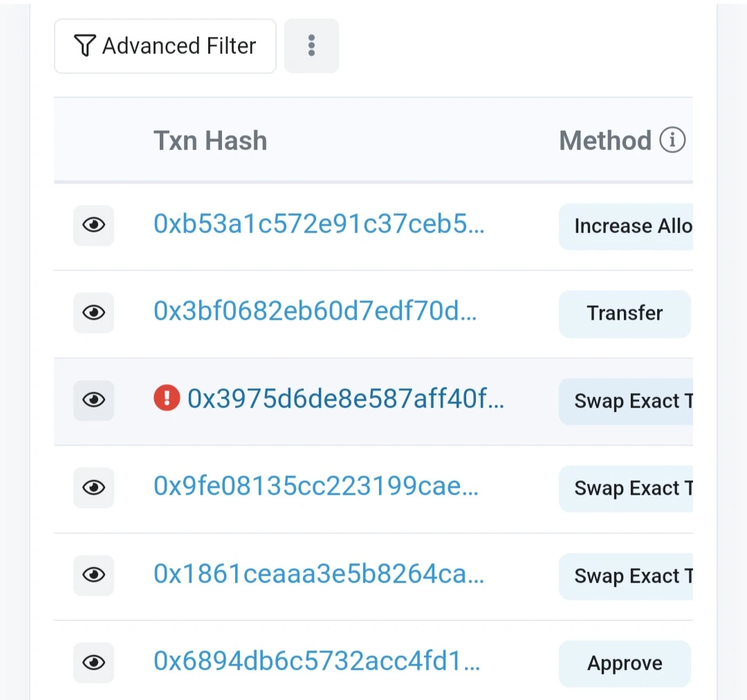Screen dimensions: 747x700
Task: Preview transaction 0x9fe08135cc223199cae with eye icon
Action: pos(93,488)
